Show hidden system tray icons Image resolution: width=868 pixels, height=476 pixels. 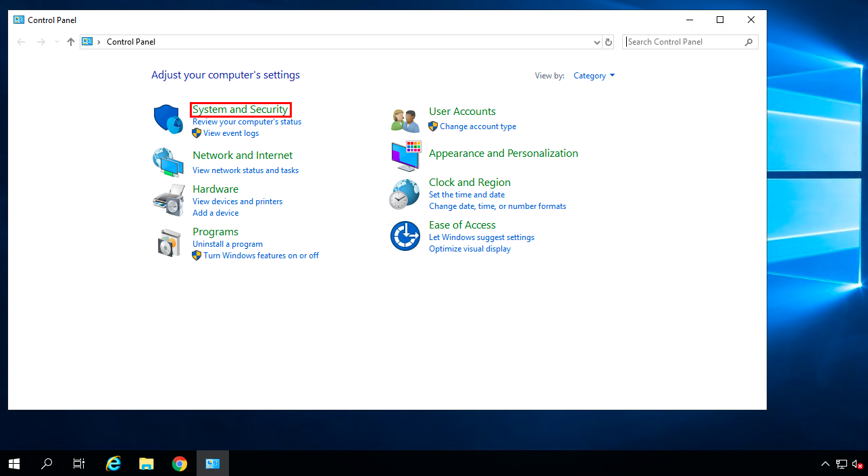coord(825,464)
